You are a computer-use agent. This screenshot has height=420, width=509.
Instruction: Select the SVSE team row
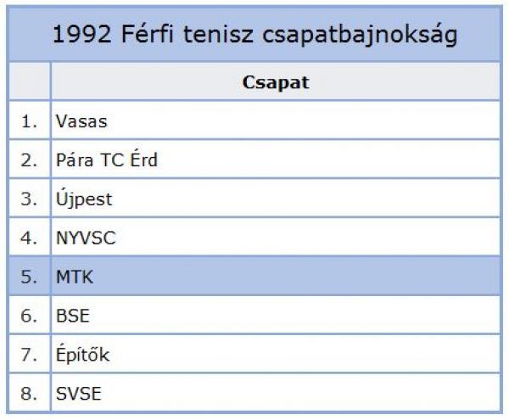point(255,393)
